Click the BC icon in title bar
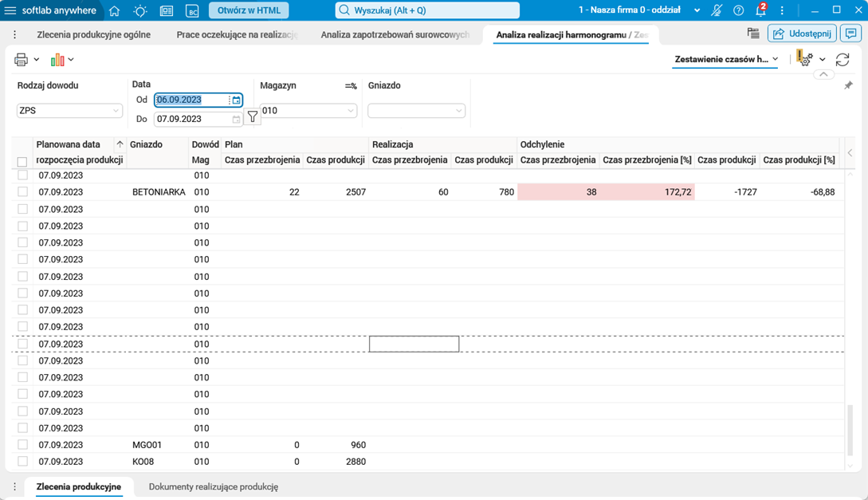Screen dimensions: 868x500 tap(192, 10)
